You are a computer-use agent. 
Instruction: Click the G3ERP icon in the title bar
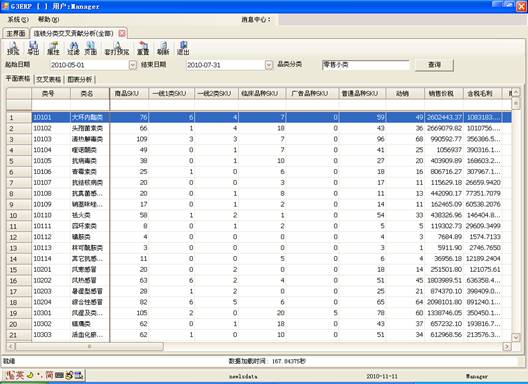pos(5,6)
